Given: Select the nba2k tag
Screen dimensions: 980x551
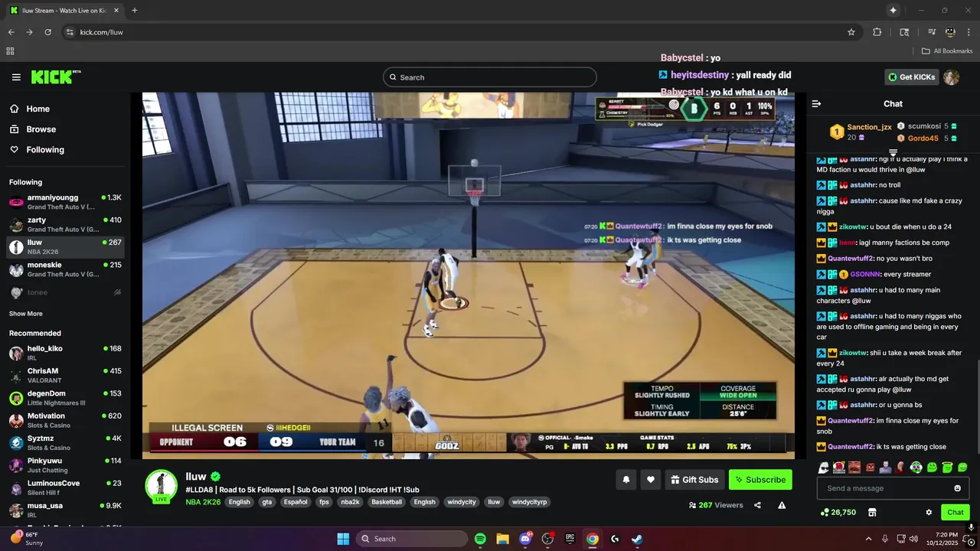Looking at the screenshot, I should [351, 502].
